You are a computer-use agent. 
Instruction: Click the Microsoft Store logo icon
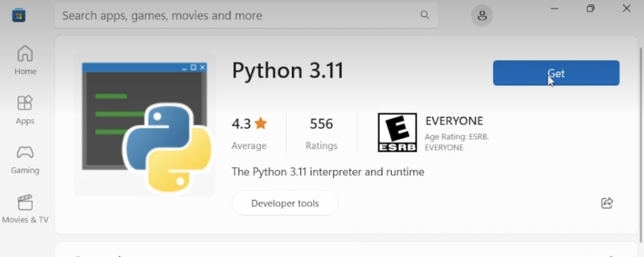(18, 15)
